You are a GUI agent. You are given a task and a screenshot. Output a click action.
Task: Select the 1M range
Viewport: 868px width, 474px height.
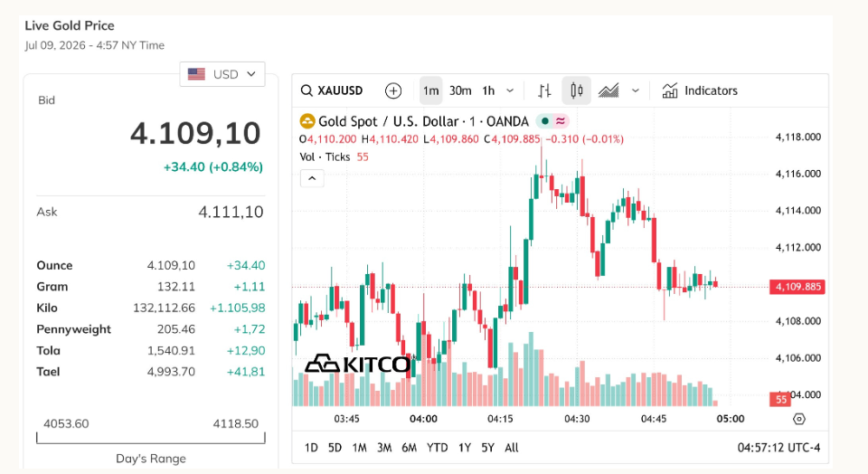(x=359, y=448)
